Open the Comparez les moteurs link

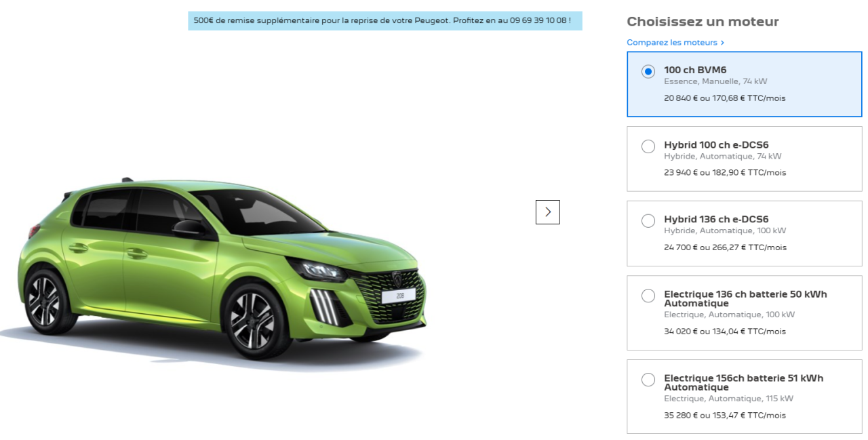[x=671, y=43]
